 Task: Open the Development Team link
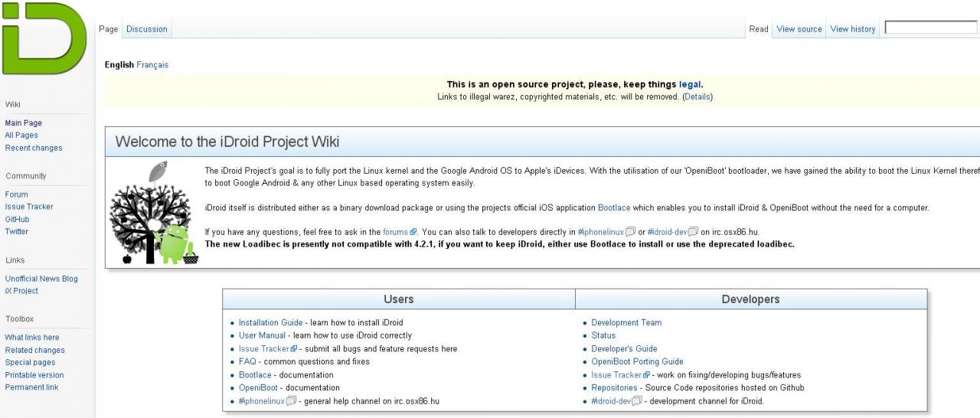pos(626,323)
